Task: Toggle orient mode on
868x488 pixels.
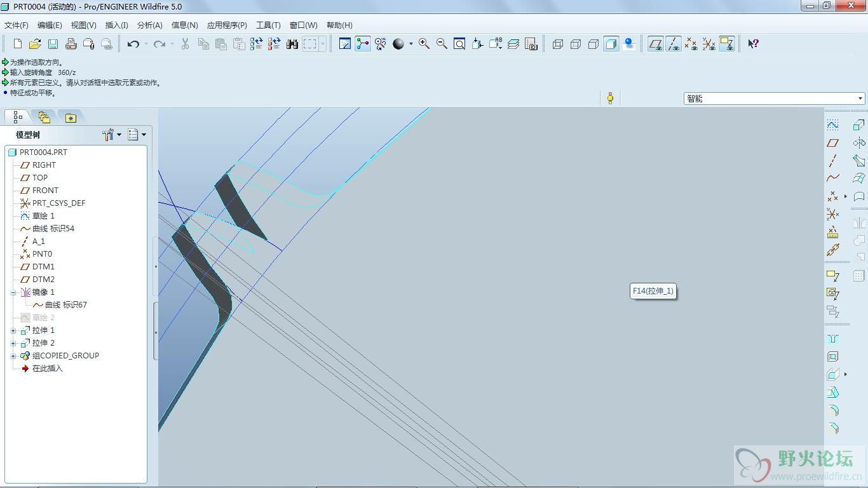Action: [x=381, y=44]
